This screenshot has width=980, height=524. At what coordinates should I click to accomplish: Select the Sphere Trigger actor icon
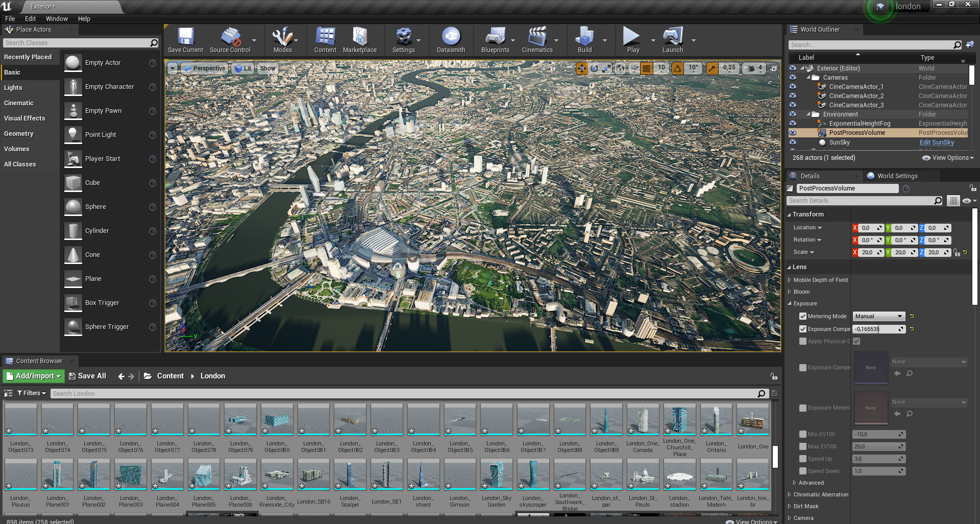click(73, 327)
